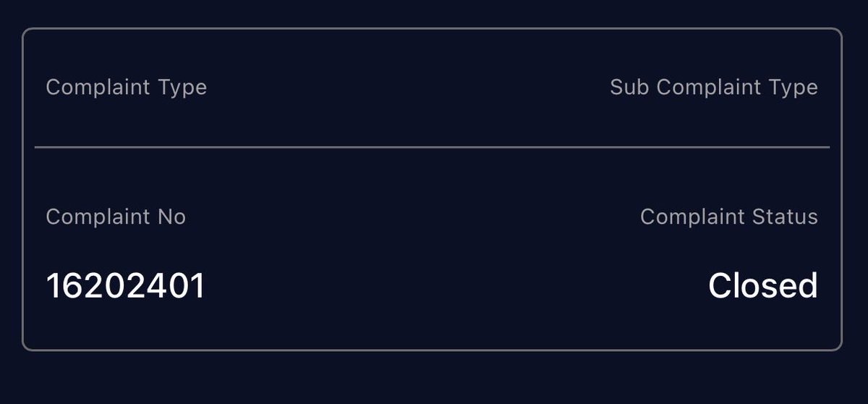This screenshot has height=404, width=868.
Task: Click the trailing digits "01" of the complaint number
Action: [187, 286]
